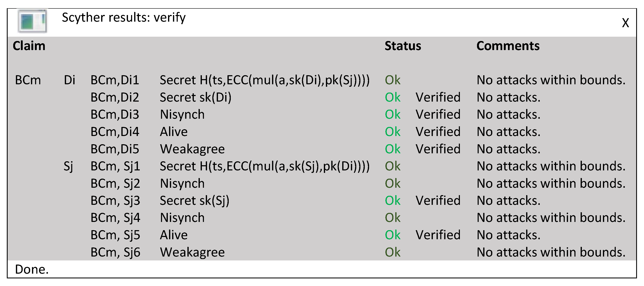Click the Status column header
644x286 pixels.
click(402, 46)
